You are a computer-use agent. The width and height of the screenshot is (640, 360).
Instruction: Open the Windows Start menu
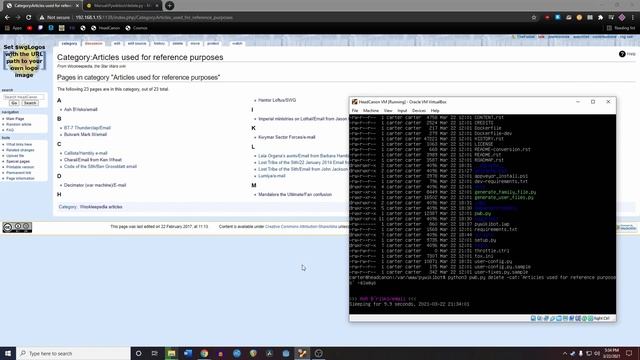[x=8, y=353]
